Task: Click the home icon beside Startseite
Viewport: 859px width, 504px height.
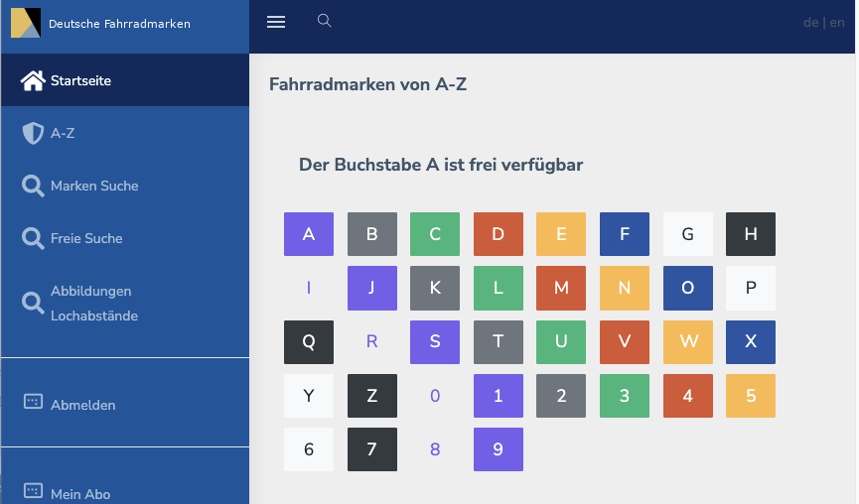Action: coord(33,80)
